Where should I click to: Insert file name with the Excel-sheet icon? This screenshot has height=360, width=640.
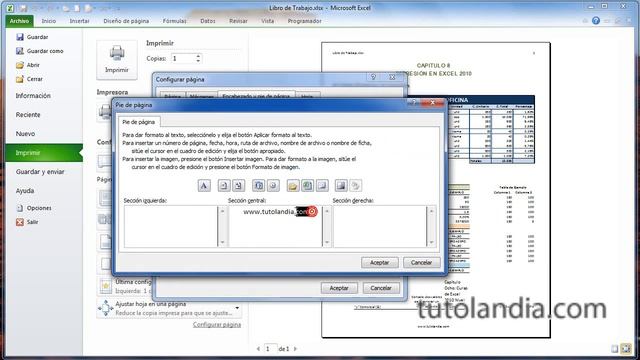tap(307, 186)
